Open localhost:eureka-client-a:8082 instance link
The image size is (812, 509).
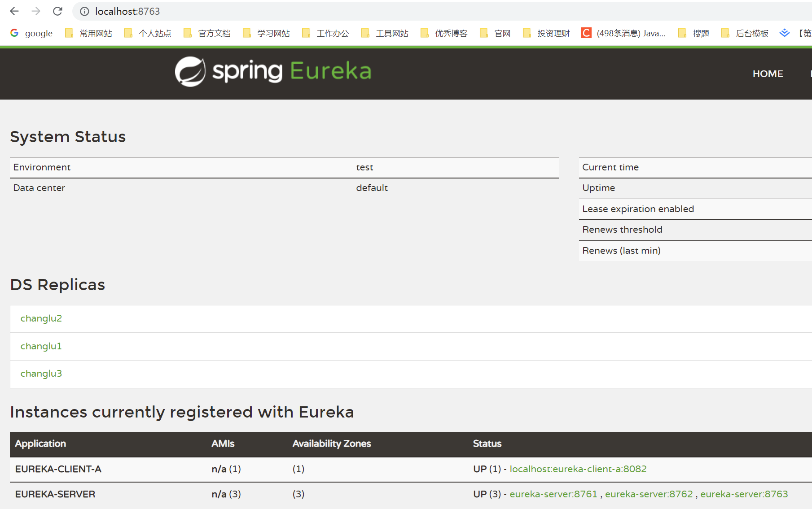[x=578, y=469]
